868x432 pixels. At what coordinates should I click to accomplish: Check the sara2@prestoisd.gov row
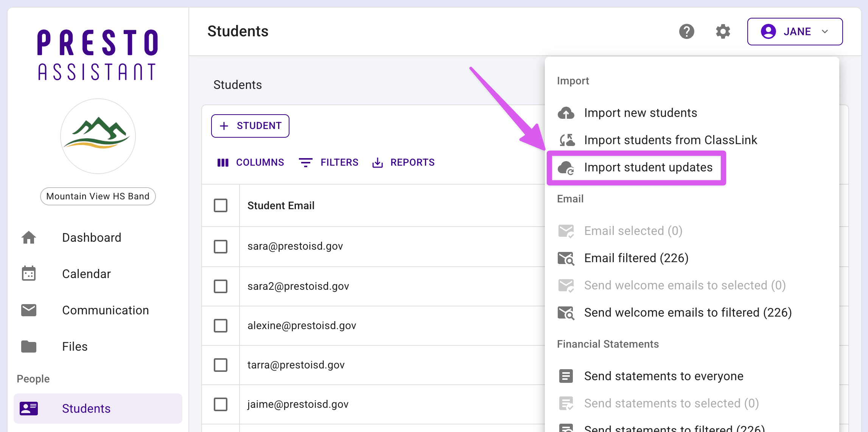pos(221,286)
